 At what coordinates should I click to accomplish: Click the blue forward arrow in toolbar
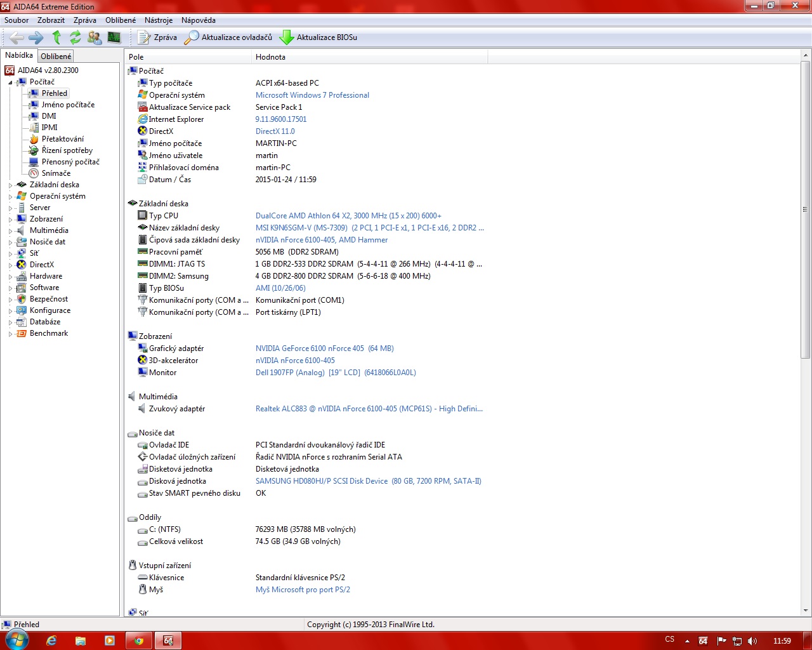[36, 37]
